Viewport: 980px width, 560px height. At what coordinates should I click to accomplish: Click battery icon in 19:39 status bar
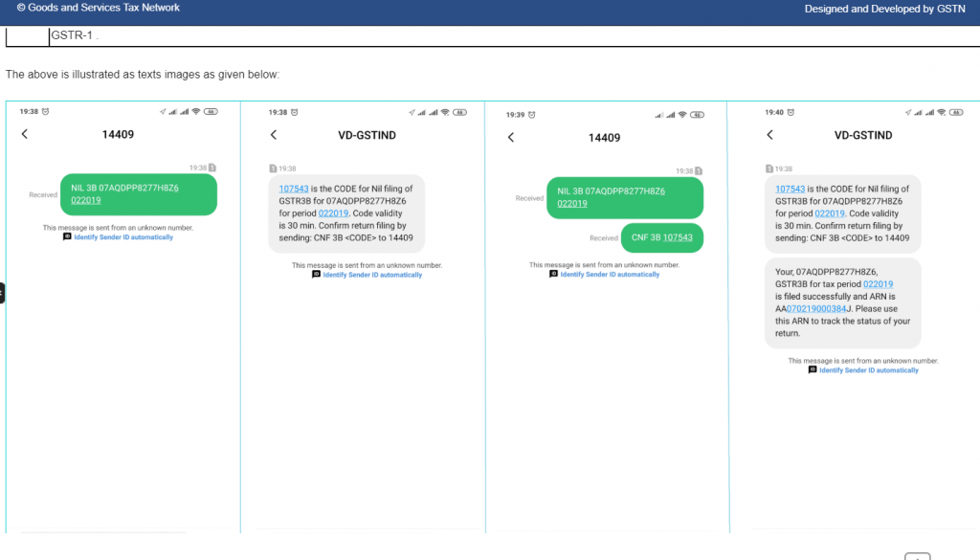(x=698, y=114)
